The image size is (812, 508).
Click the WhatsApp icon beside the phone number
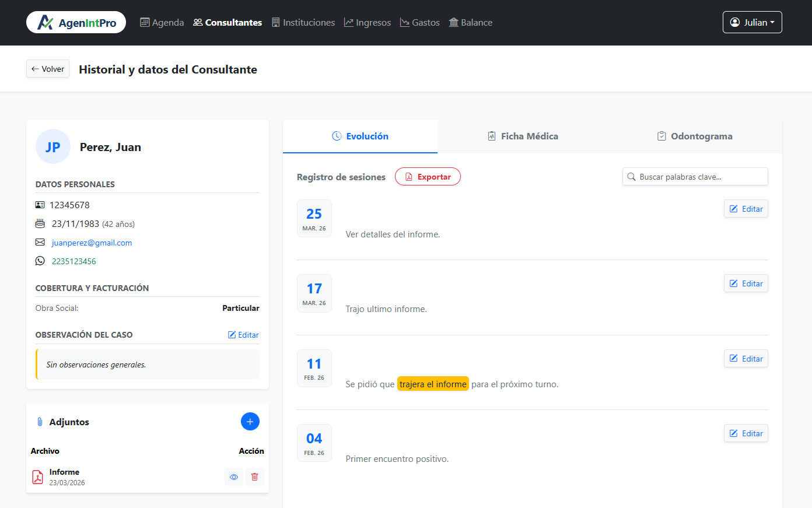click(x=40, y=261)
